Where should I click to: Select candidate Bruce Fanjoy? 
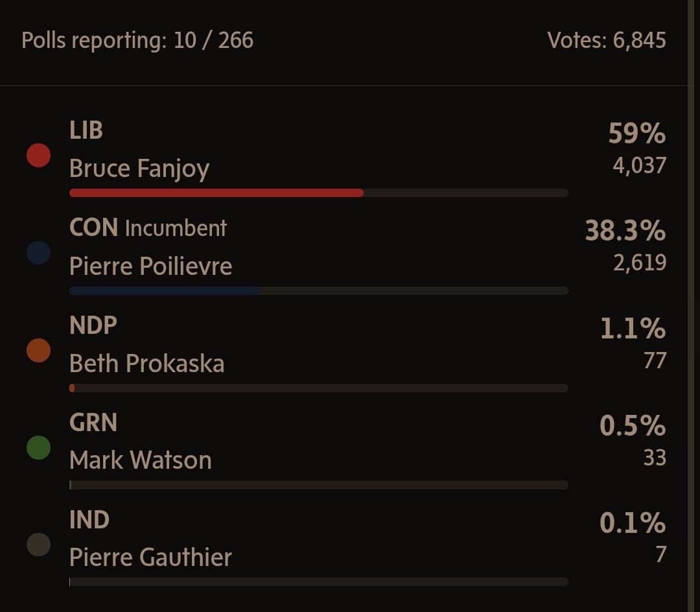click(139, 169)
